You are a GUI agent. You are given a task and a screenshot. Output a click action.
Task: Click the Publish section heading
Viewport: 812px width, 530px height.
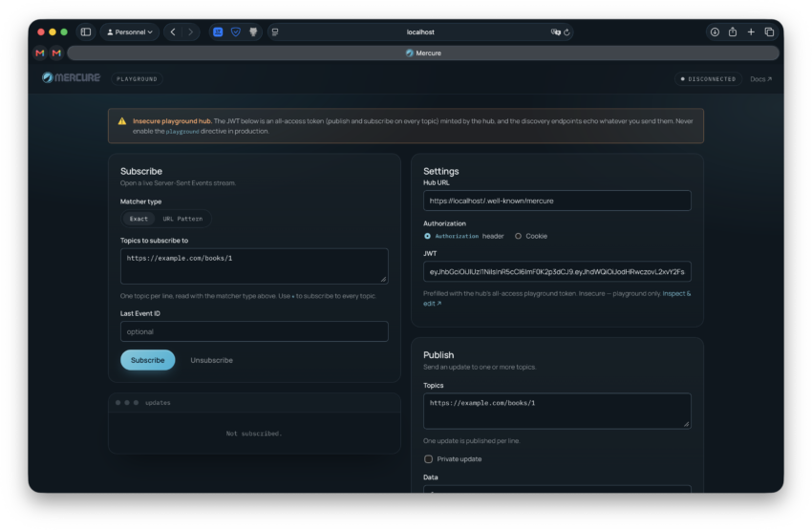pyautogui.click(x=438, y=354)
